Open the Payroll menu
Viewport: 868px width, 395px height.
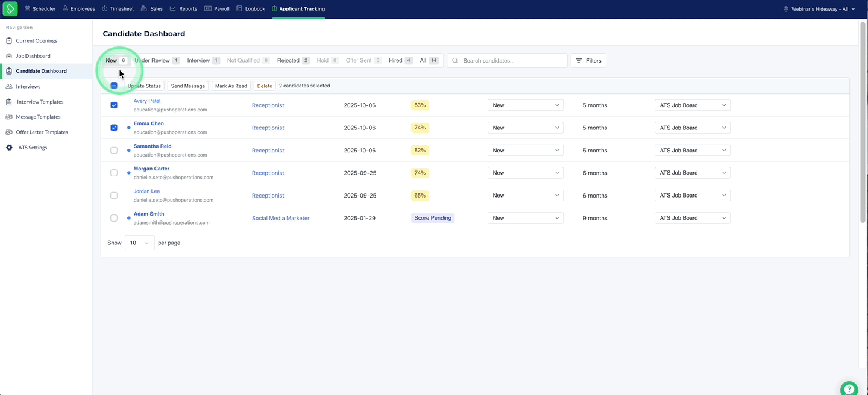coord(217,9)
